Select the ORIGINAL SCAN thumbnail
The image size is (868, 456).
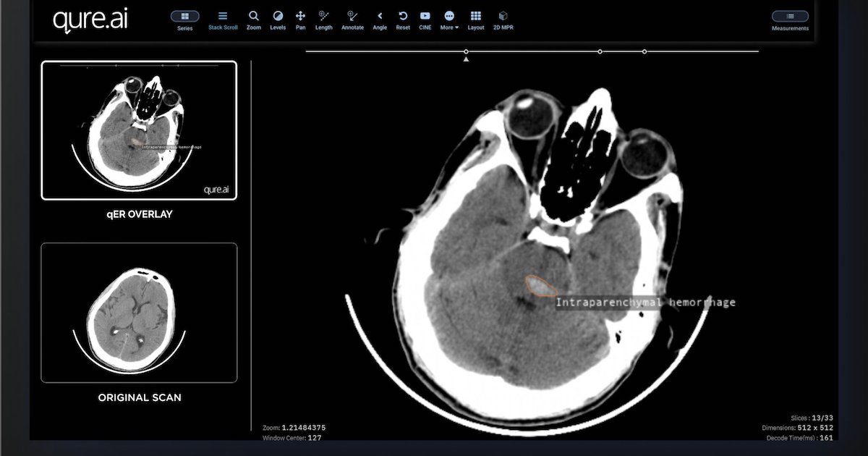tap(139, 311)
